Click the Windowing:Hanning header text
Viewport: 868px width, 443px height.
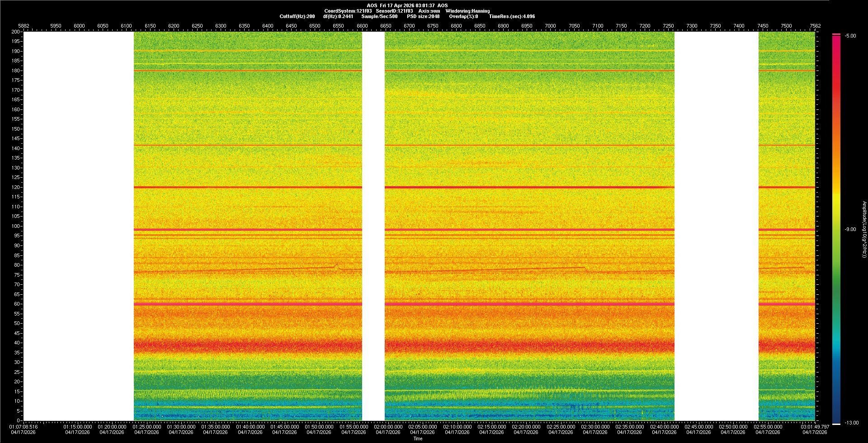(467, 11)
